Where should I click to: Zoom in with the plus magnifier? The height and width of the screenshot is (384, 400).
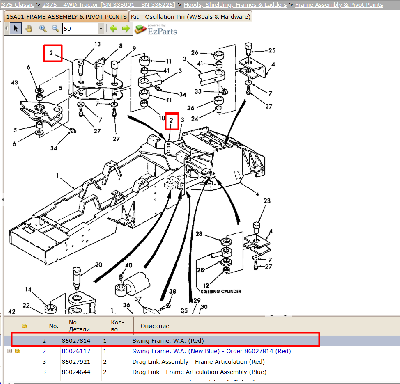pos(42,29)
